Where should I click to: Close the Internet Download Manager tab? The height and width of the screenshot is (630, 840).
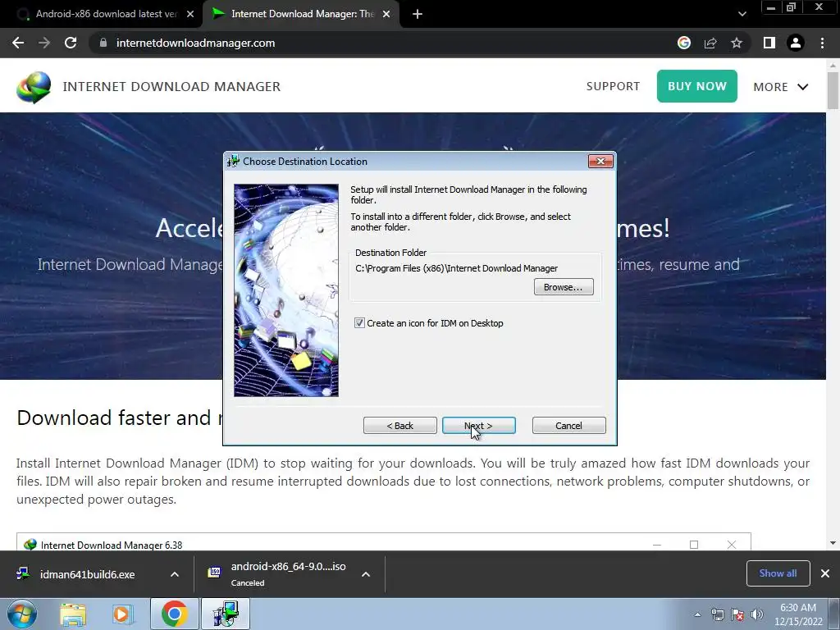click(x=386, y=14)
